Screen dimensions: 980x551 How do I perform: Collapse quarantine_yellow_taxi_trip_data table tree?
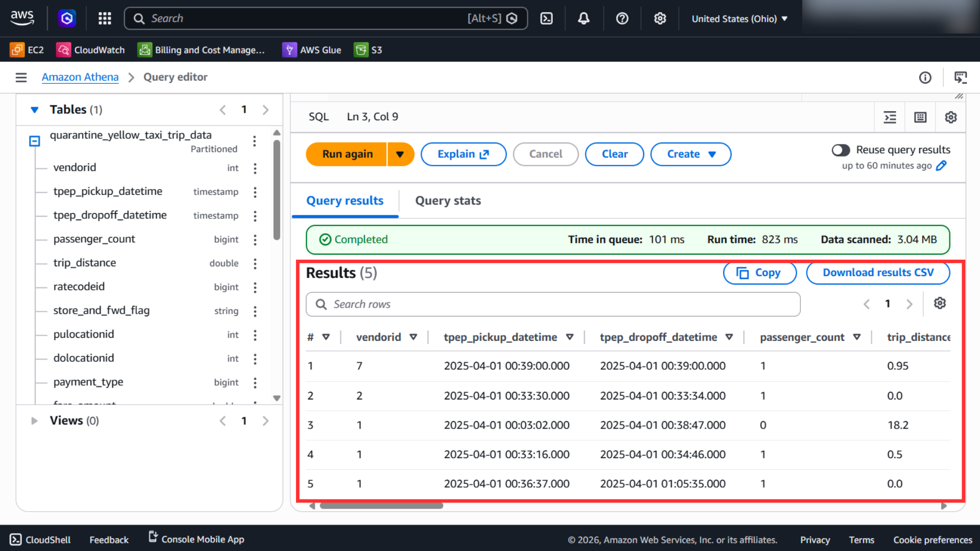(34, 141)
